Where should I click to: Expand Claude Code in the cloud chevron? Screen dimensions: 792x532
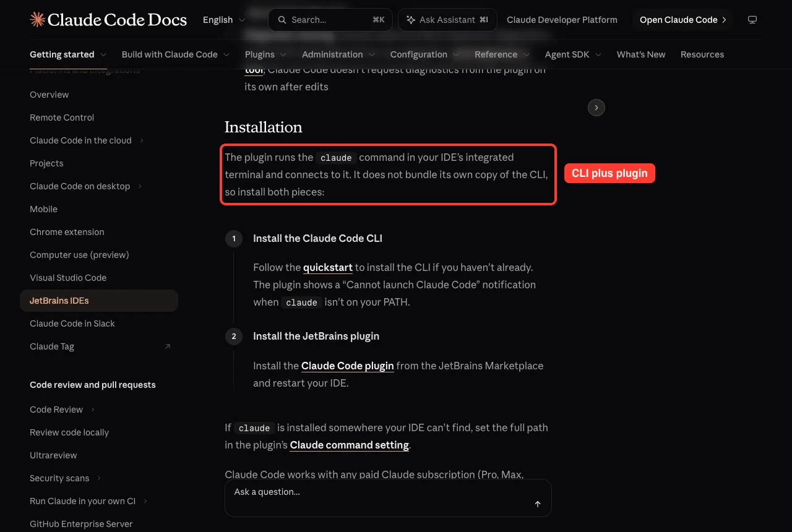click(142, 140)
